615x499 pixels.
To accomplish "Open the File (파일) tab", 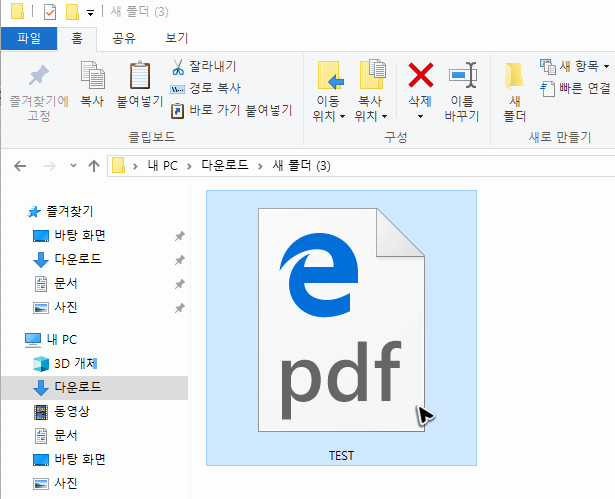I will point(29,38).
